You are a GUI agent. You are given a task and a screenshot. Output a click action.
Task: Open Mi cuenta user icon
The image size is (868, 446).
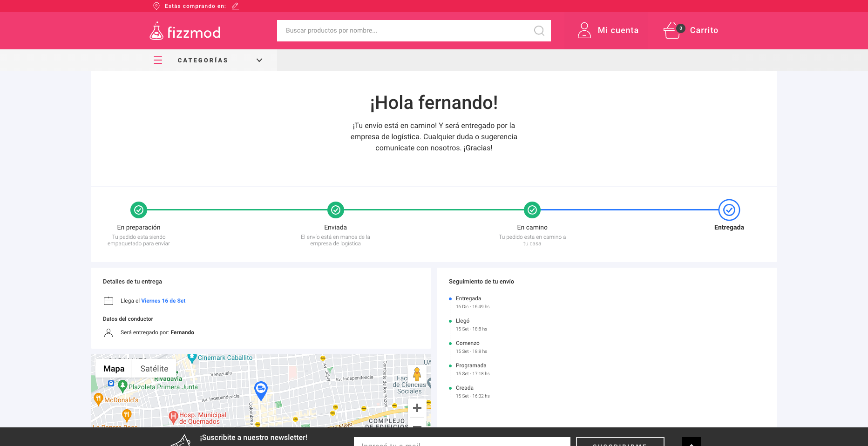pos(584,30)
